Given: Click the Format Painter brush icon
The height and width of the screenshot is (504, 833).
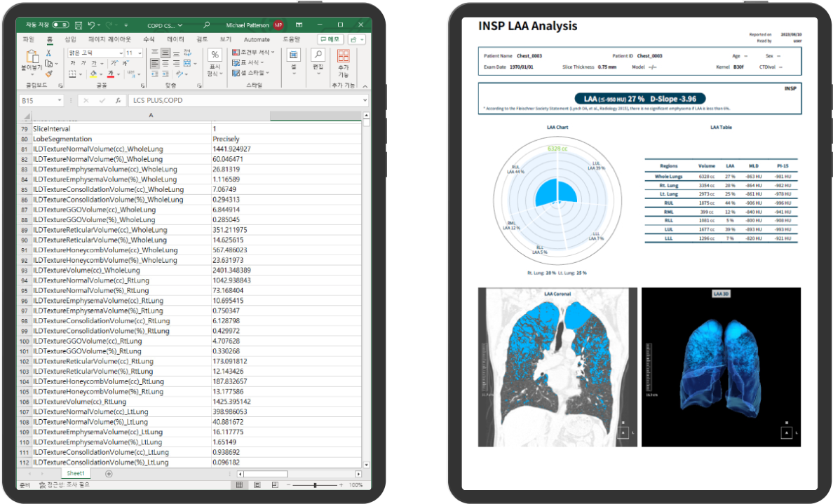Looking at the screenshot, I should coord(49,74).
